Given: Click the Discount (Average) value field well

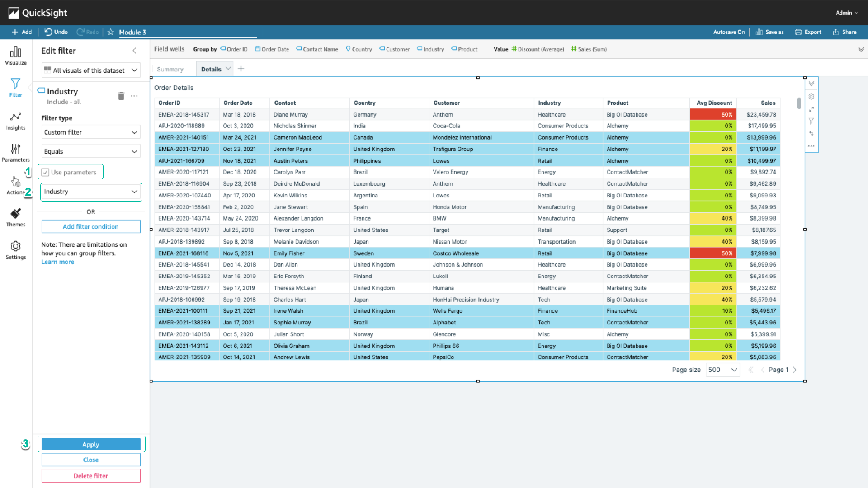Looking at the screenshot, I should [x=538, y=49].
